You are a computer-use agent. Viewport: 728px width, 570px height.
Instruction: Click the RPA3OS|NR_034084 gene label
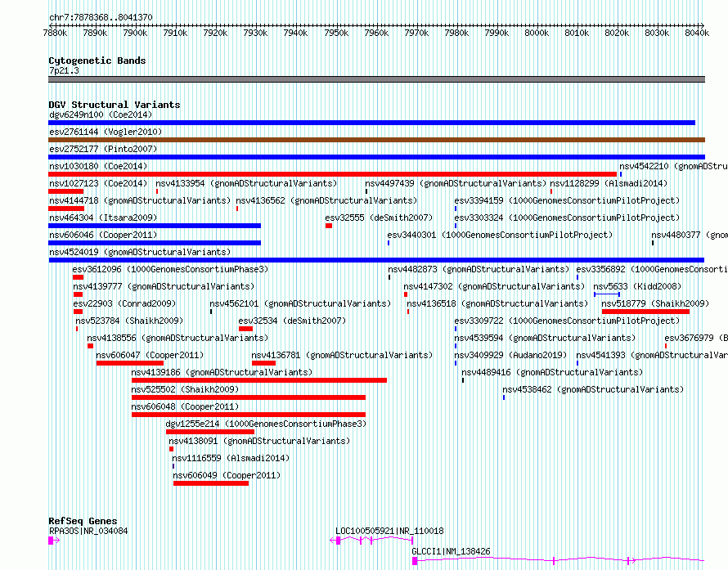click(88, 531)
